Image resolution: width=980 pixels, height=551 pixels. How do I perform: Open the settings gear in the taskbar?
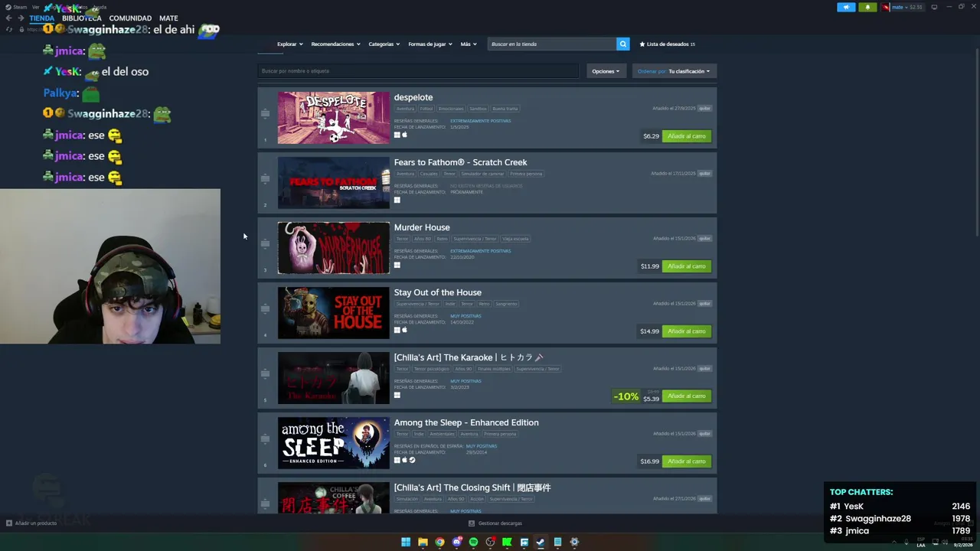(x=574, y=542)
